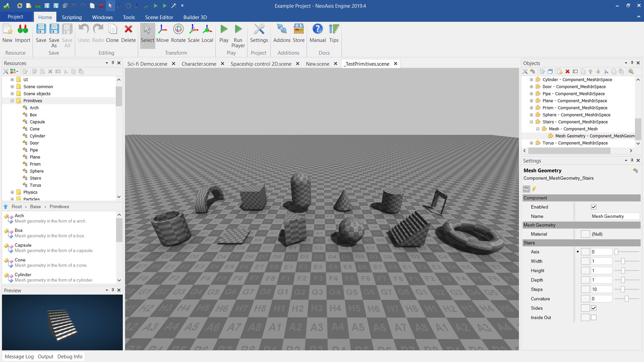Viewport: 644px width, 362px height.
Task: Open the Character.scene document tab
Action: click(x=199, y=64)
